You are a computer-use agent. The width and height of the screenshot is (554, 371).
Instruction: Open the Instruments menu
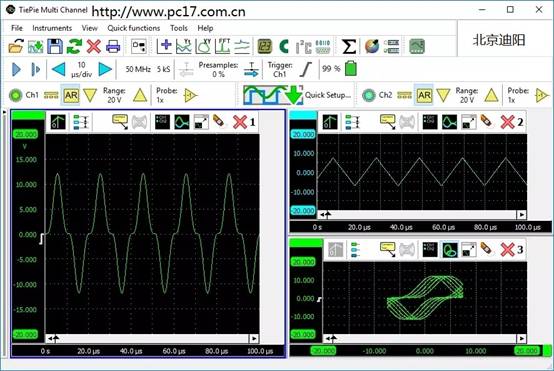[x=52, y=28]
